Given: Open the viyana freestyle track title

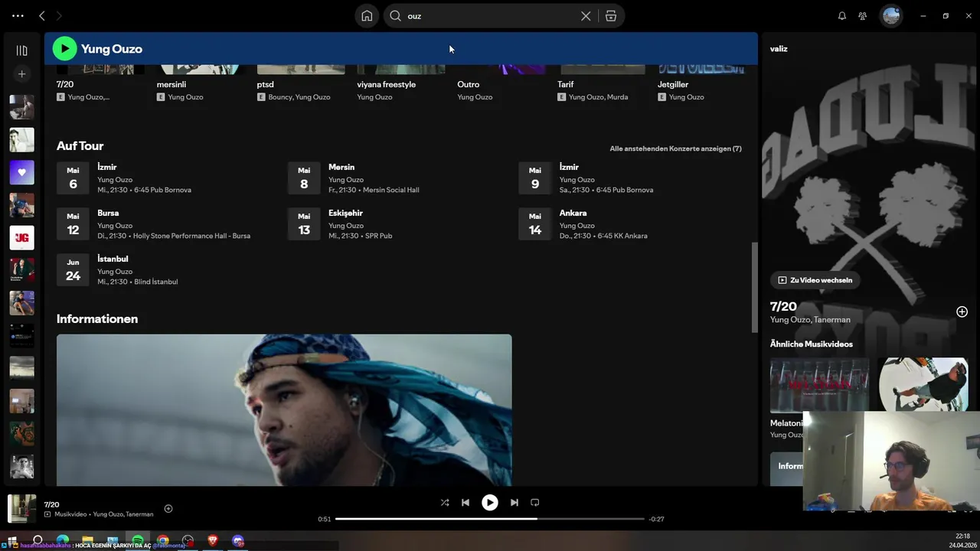Looking at the screenshot, I should (387, 84).
